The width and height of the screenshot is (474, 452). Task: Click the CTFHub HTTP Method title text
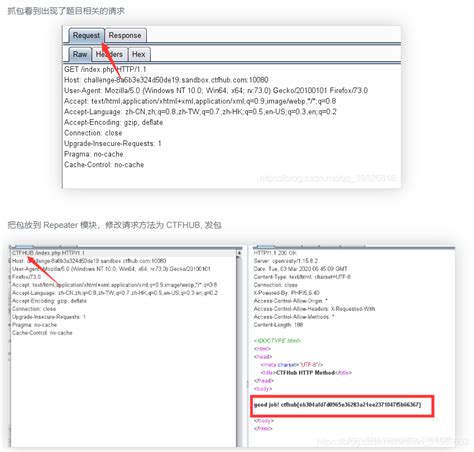point(305,373)
